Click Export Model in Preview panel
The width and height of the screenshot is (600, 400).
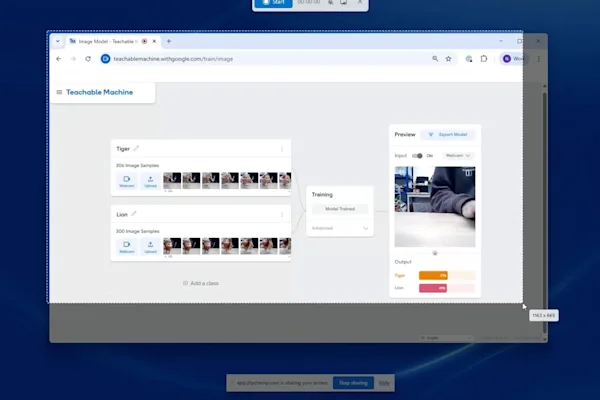point(448,135)
